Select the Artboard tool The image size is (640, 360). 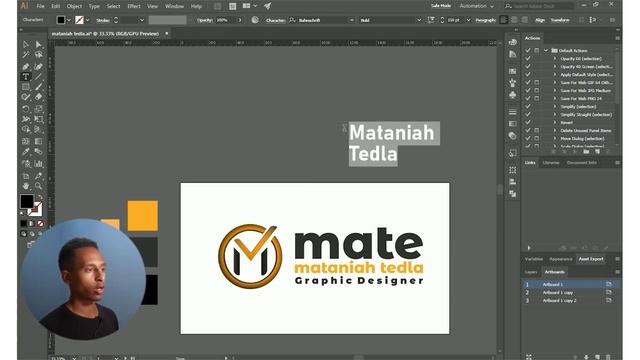[x=26, y=176]
